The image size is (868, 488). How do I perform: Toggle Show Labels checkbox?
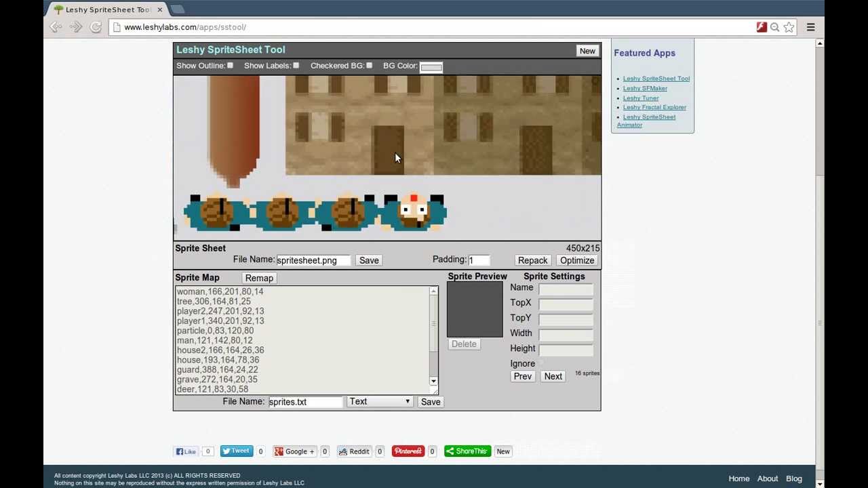[x=296, y=66]
